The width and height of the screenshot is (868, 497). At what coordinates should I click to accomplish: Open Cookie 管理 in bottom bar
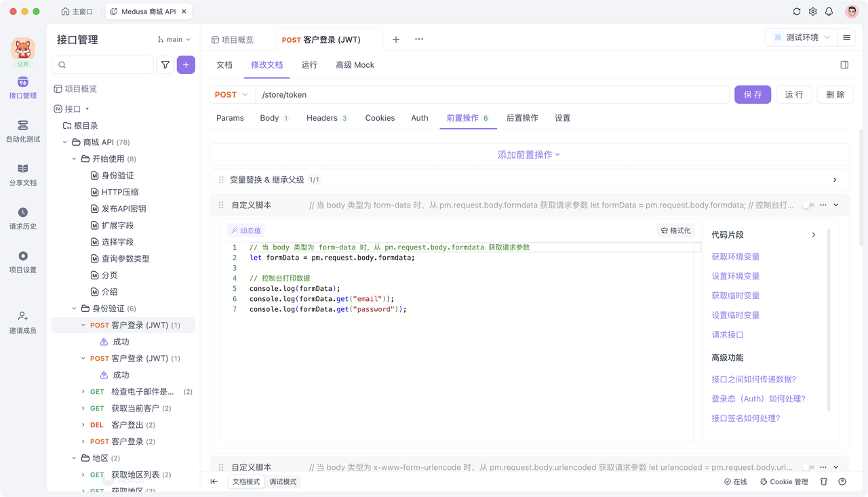784,481
